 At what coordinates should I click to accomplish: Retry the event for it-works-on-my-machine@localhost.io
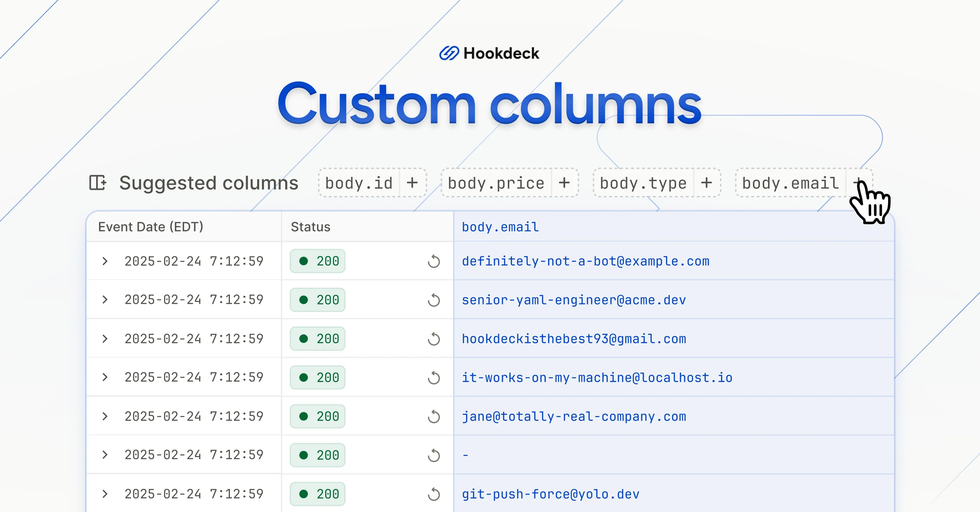coord(434,377)
